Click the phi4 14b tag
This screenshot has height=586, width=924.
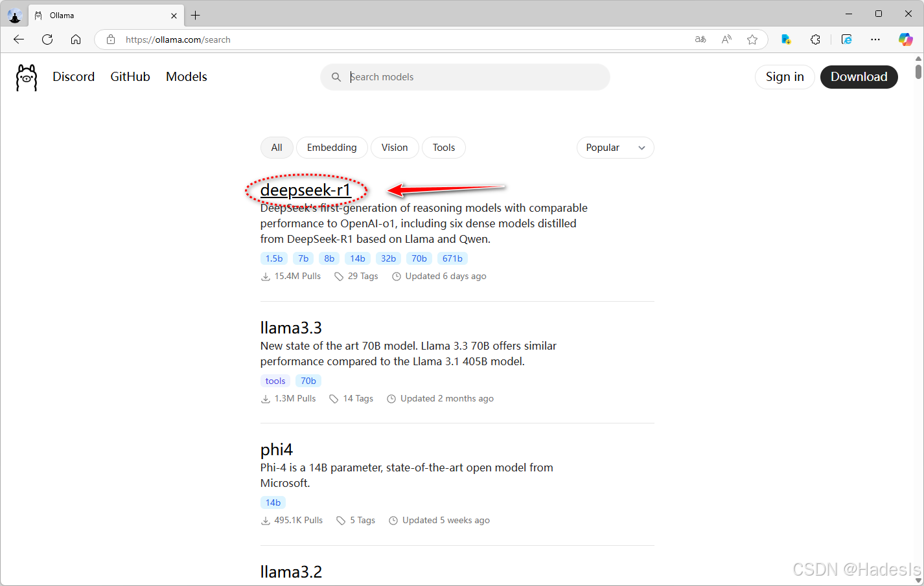point(273,502)
